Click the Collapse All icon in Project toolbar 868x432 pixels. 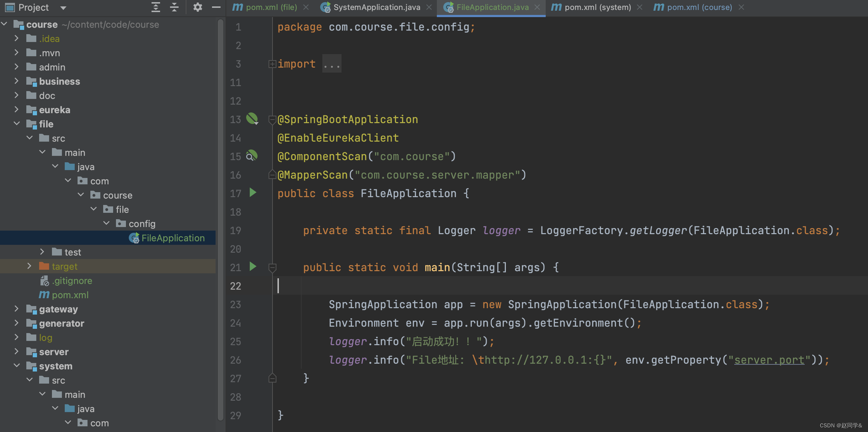tap(174, 7)
